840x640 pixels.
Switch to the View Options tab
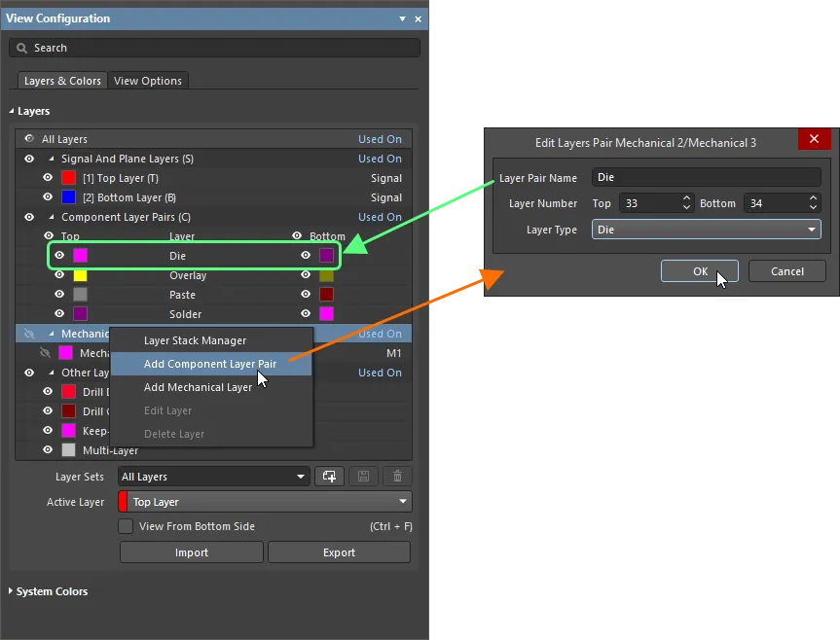[148, 81]
